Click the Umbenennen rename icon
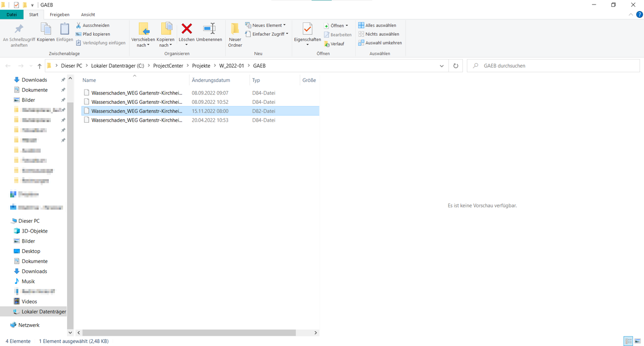 [209, 30]
